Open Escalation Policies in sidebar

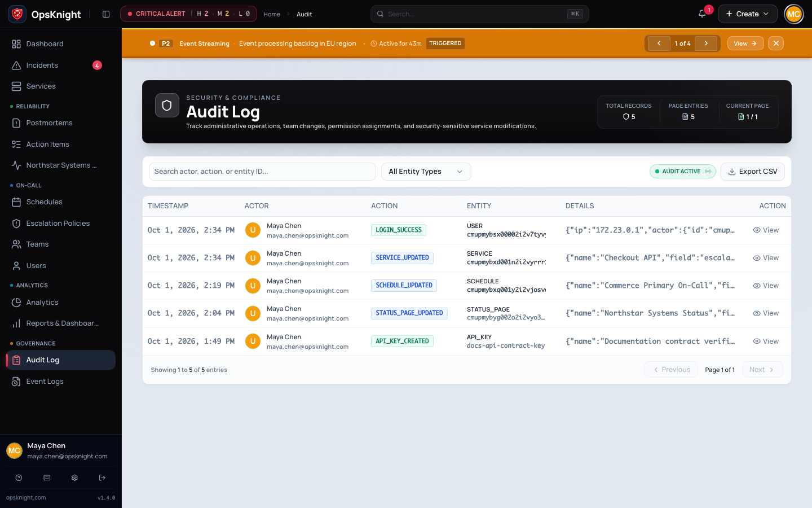coord(60,224)
